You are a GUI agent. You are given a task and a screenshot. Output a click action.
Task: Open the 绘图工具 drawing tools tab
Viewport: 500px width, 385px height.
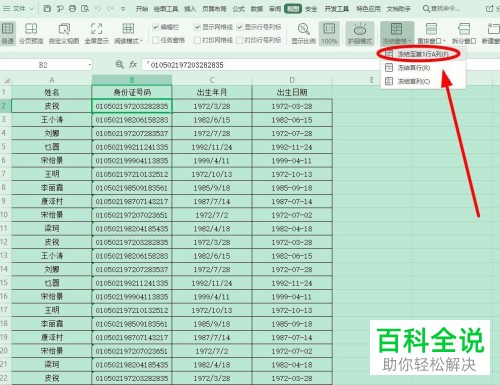coord(166,9)
